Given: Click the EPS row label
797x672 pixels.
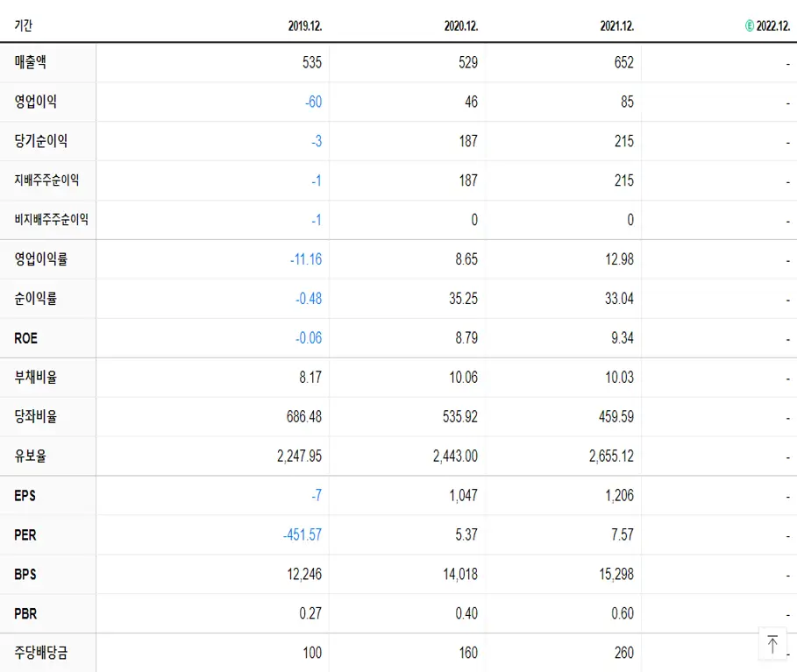Looking at the screenshot, I should pos(25,496).
